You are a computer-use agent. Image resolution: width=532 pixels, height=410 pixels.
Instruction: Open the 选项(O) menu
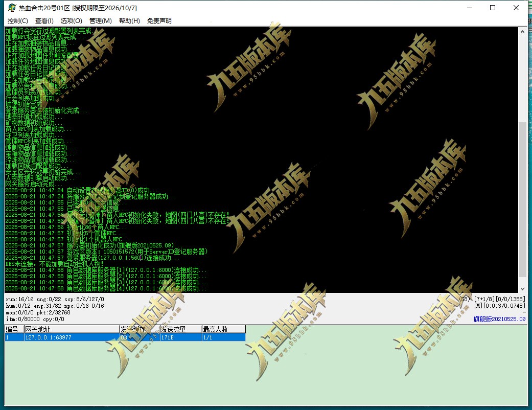[71, 20]
